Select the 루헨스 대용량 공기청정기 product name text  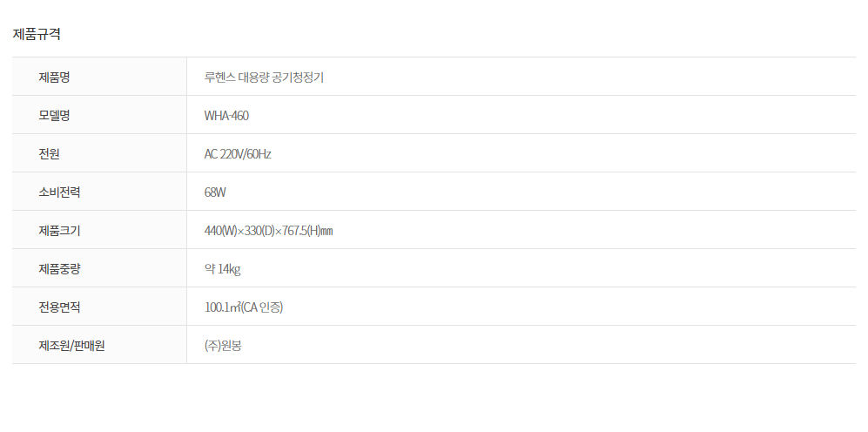[x=264, y=78]
